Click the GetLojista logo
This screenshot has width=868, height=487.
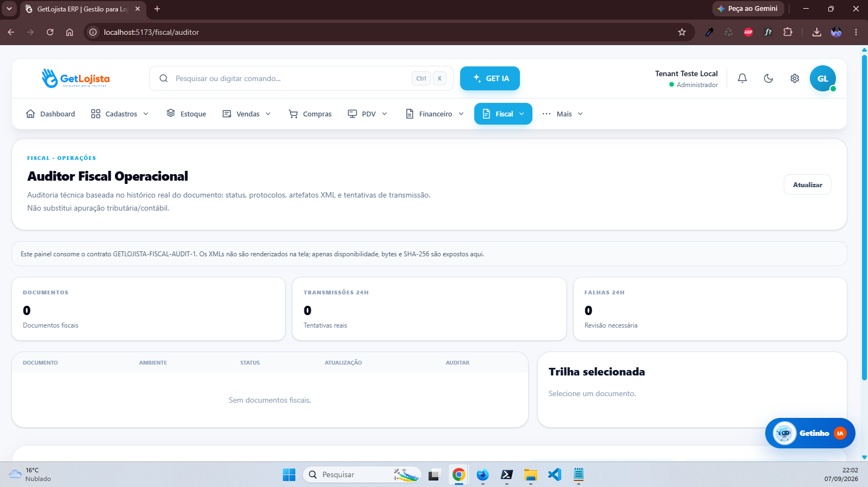click(x=76, y=78)
